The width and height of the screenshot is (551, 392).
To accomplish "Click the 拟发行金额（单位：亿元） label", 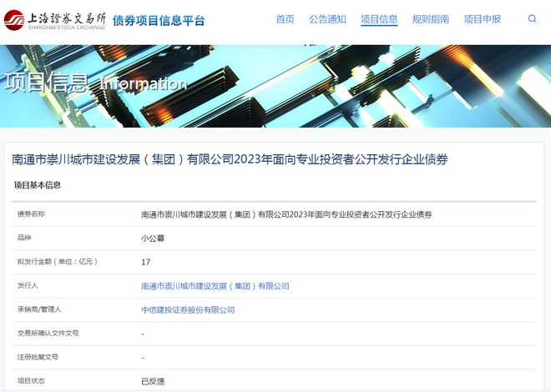I will (x=58, y=262).
